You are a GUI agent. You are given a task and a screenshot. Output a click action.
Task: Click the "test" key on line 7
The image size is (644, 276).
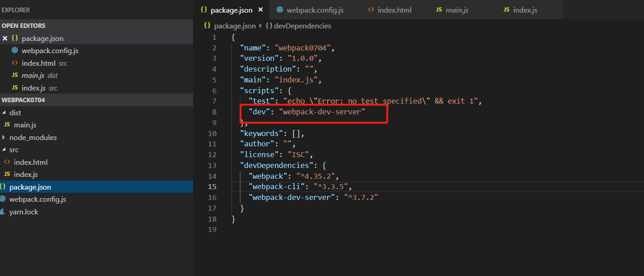tap(261, 101)
